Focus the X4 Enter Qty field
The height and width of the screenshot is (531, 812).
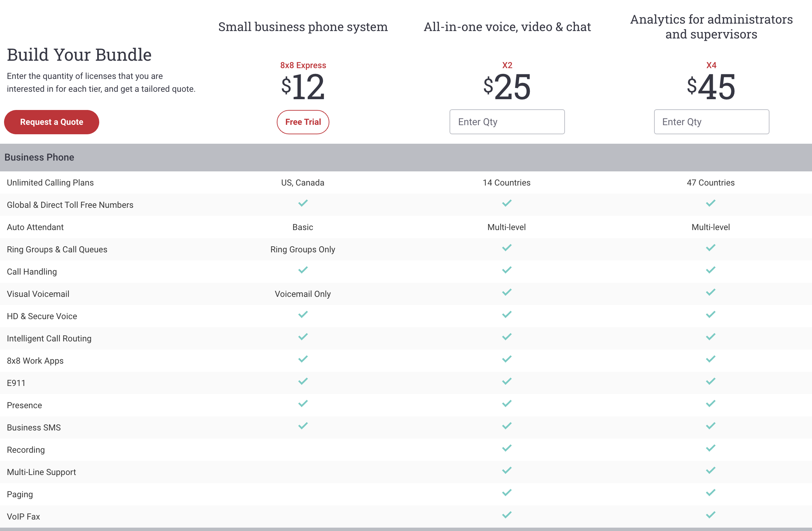[711, 122]
